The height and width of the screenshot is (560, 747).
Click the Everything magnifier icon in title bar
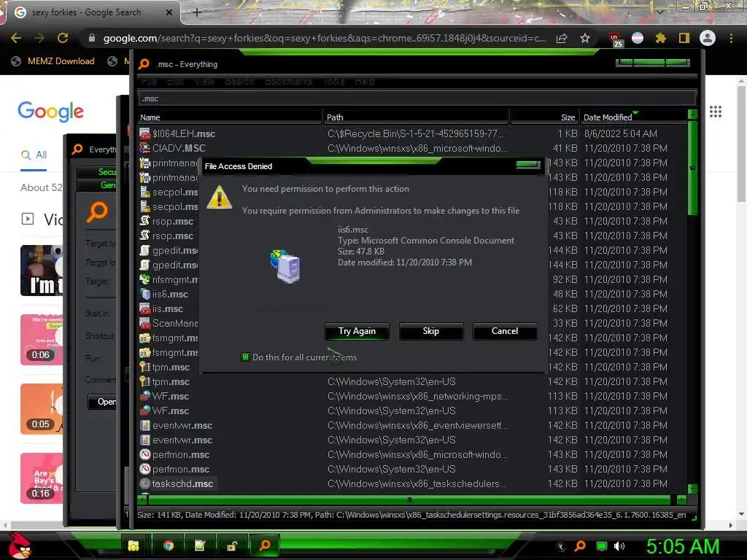coord(144,64)
